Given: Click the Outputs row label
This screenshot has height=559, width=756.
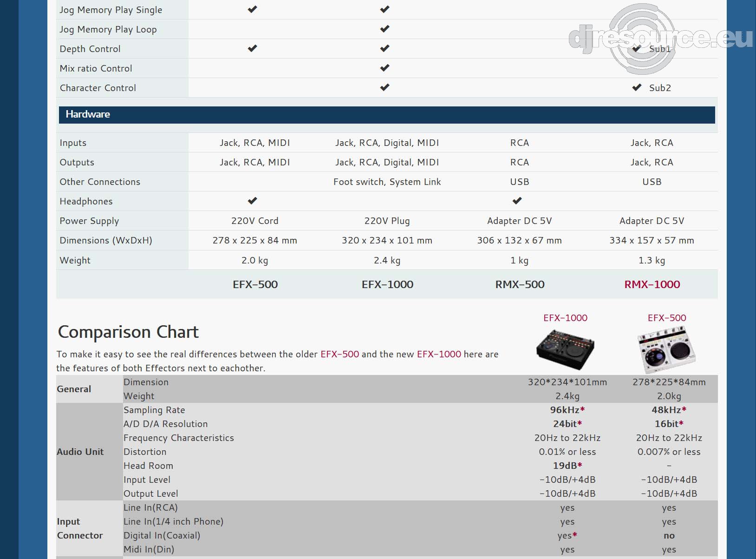Looking at the screenshot, I should [x=77, y=162].
